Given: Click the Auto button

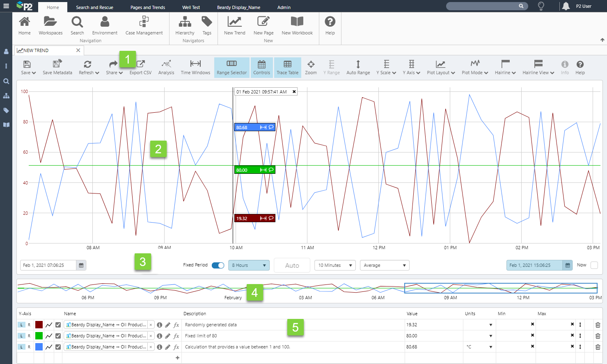Looking at the screenshot, I should coord(292,266).
